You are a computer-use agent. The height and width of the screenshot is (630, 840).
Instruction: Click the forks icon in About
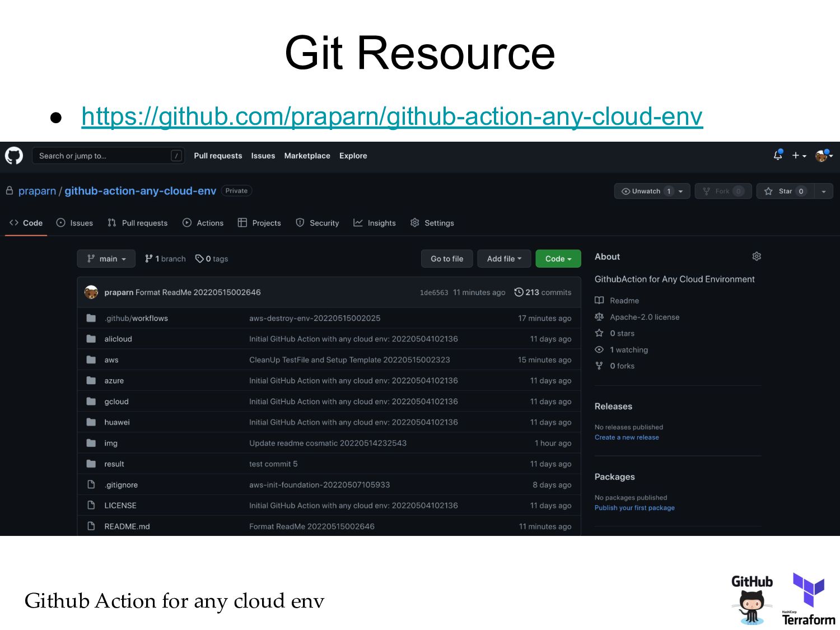click(599, 366)
